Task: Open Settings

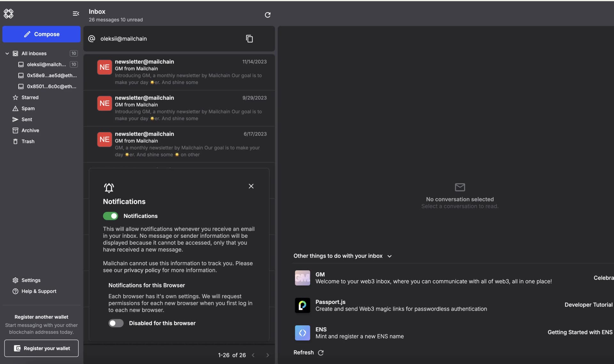Action: click(x=31, y=280)
